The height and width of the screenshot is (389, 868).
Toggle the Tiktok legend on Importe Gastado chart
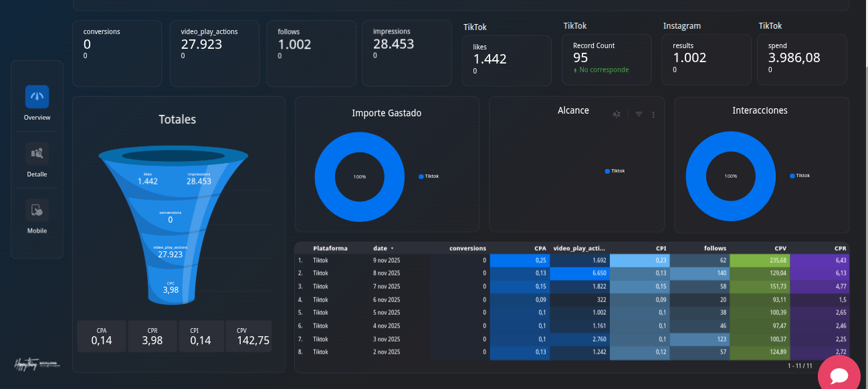(429, 176)
